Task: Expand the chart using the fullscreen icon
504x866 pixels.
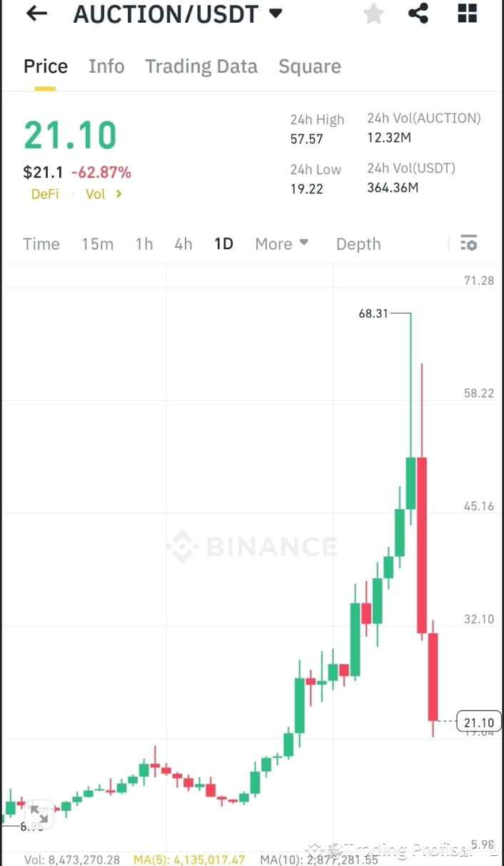Action: 39,812
